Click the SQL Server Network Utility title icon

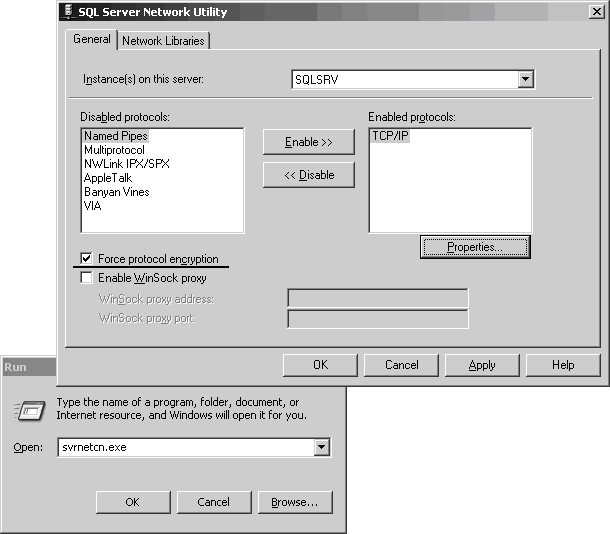(x=68, y=12)
